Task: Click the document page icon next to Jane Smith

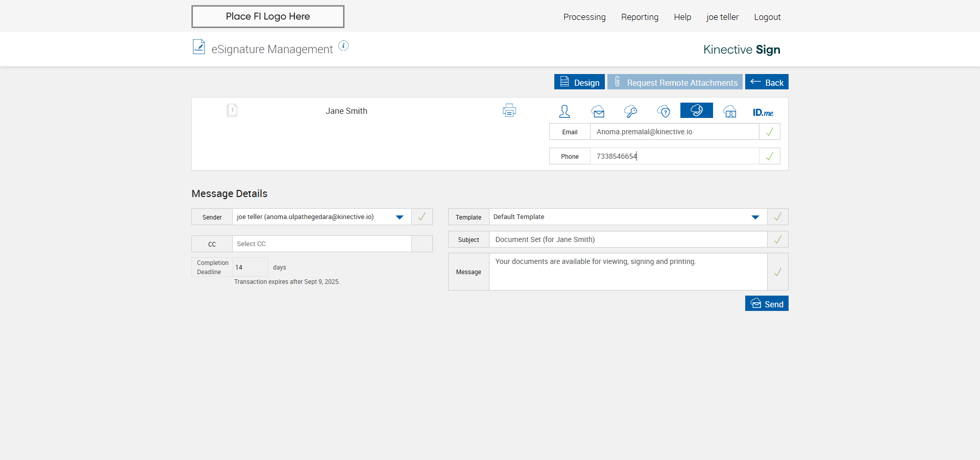Action: point(232,110)
